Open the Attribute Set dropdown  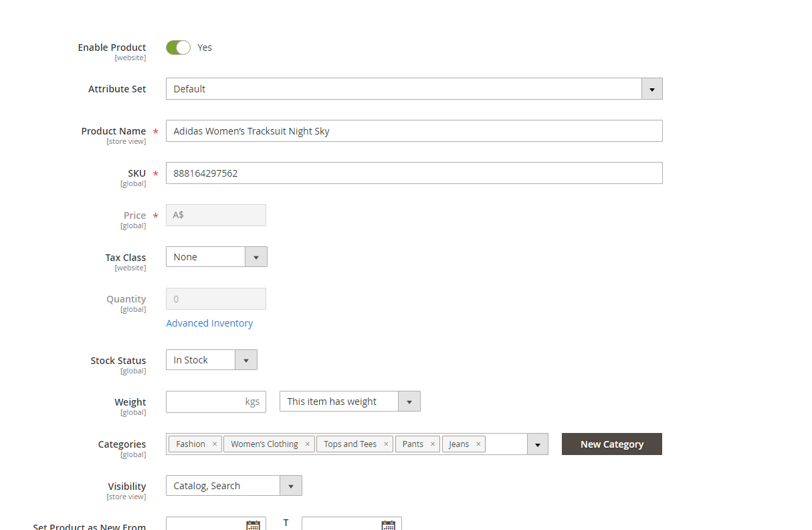coord(651,88)
